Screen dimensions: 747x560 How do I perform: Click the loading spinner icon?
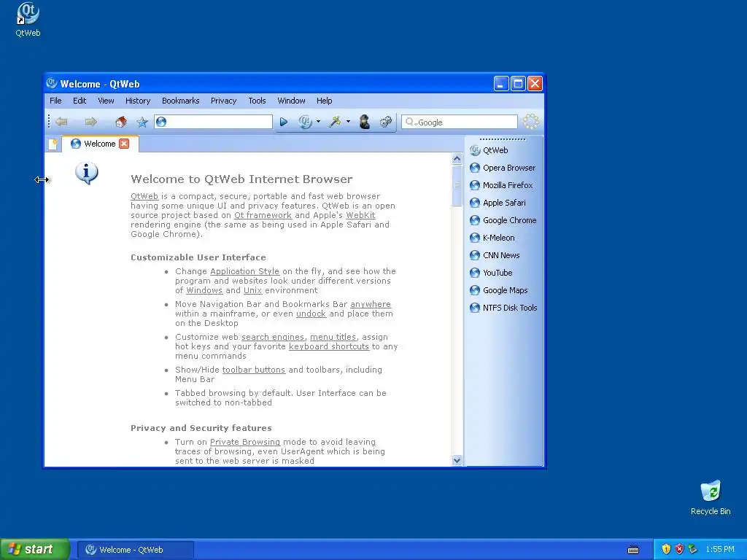(x=531, y=122)
